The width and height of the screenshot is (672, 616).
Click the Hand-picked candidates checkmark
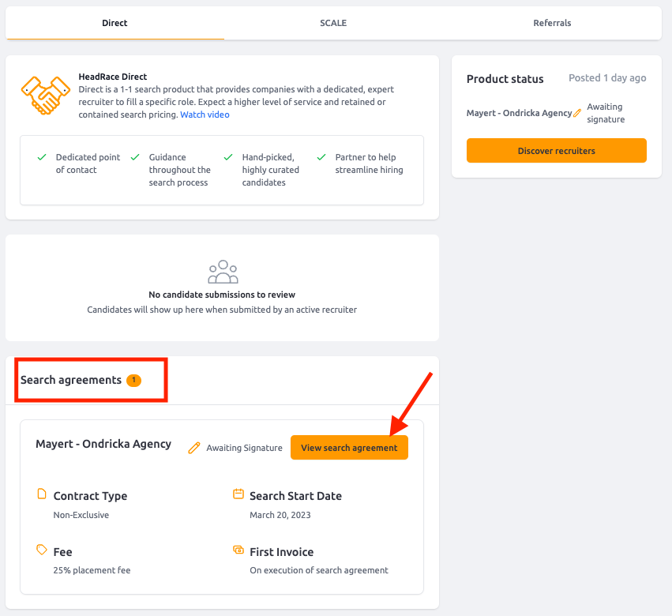click(228, 157)
